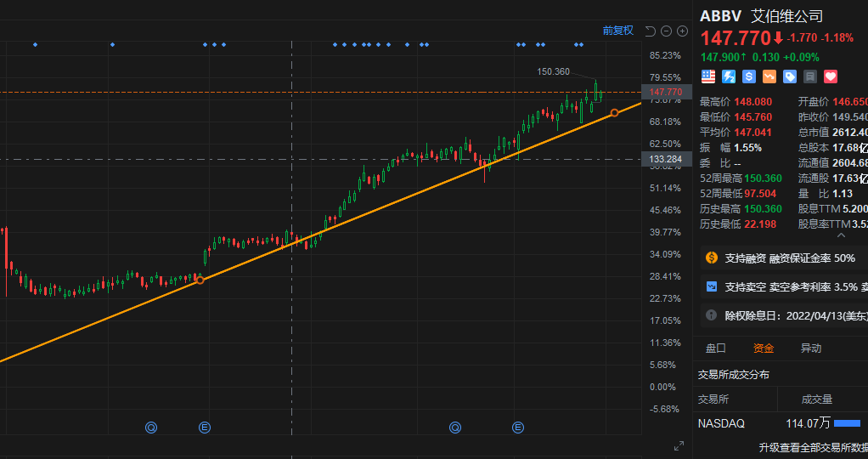Click the red heart favorite icon
The height and width of the screenshot is (459, 868).
click(831, 76)
